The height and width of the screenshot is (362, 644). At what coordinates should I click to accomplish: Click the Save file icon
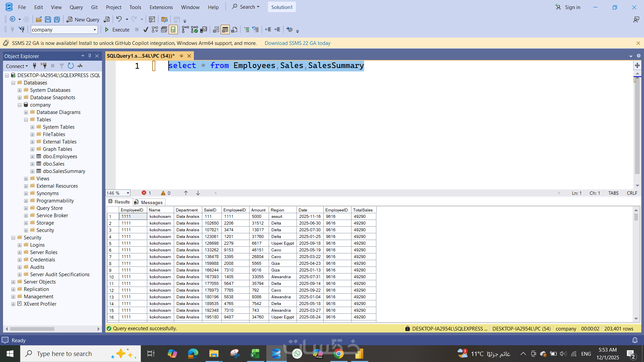48,19
